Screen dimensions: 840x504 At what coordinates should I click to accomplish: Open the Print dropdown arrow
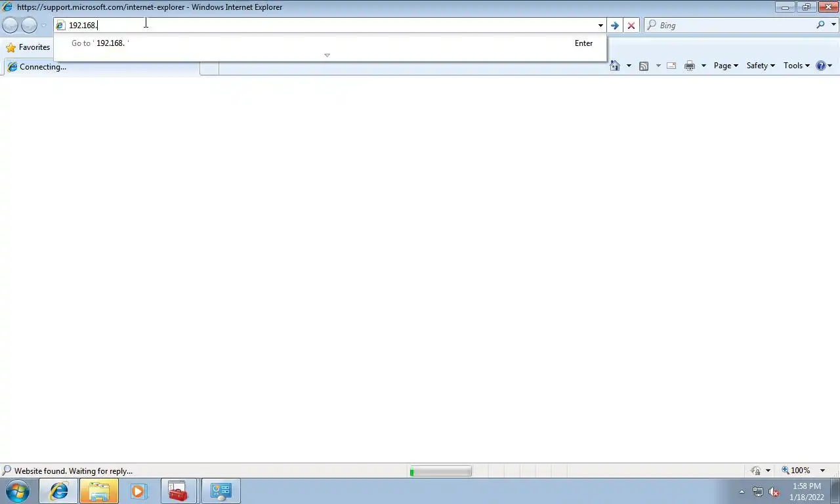(x=703, y=66)
